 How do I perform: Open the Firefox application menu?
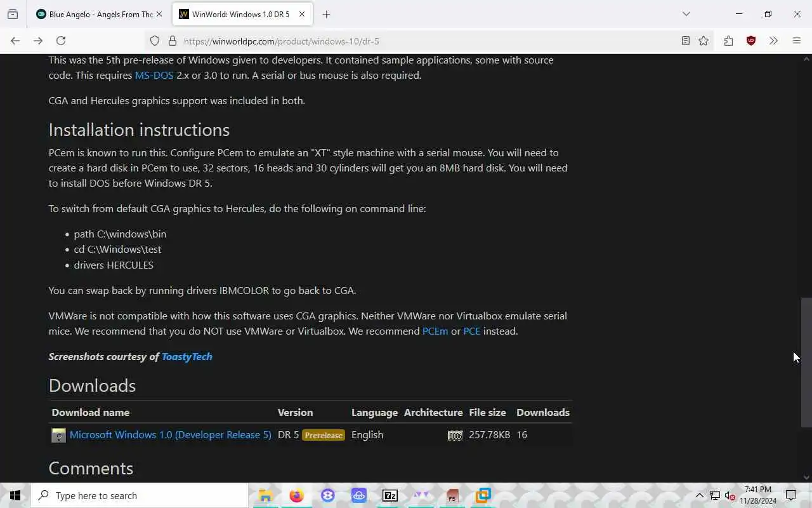click(797, 41)
